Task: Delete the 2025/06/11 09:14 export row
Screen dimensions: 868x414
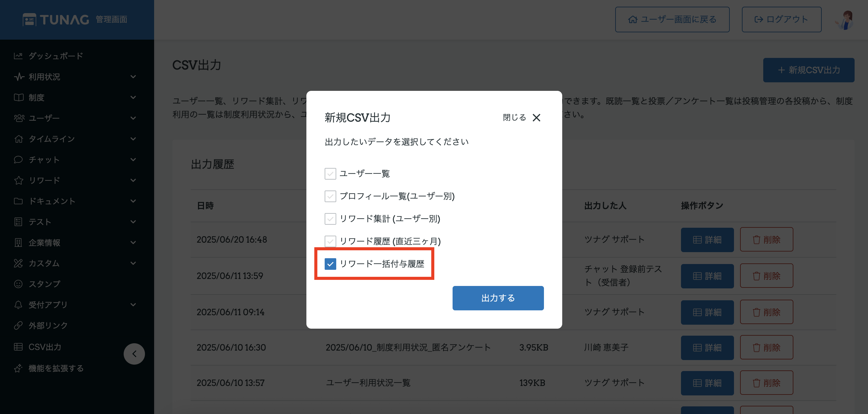Action: tap(766, 312)
